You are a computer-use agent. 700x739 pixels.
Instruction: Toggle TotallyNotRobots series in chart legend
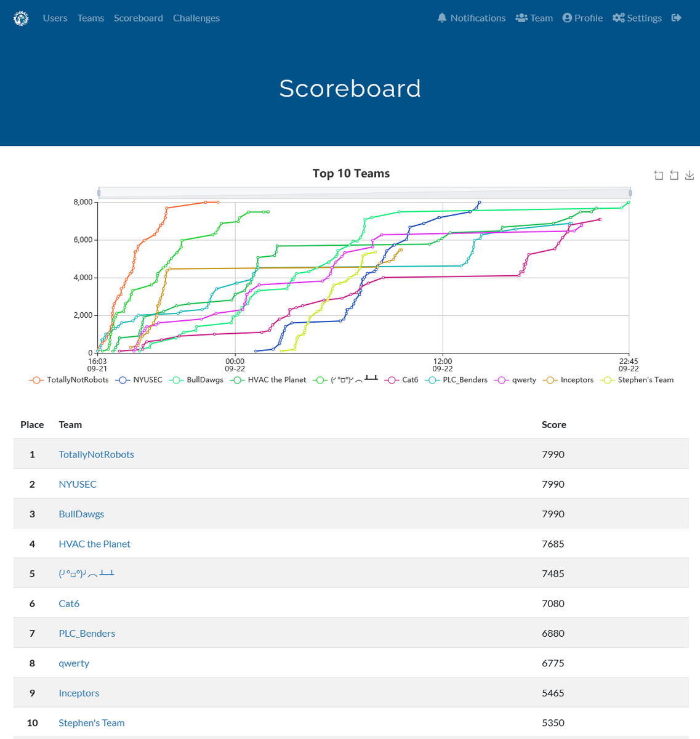(x=68, y=380)
